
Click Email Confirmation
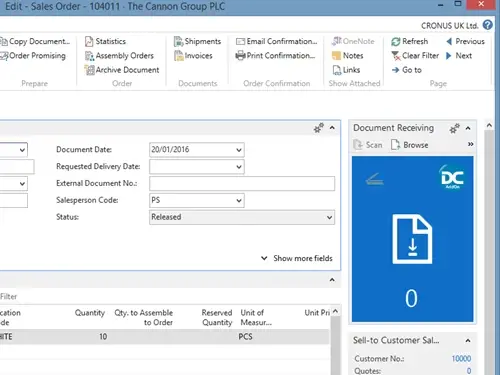pyautogui.click(x=277, y=41)
